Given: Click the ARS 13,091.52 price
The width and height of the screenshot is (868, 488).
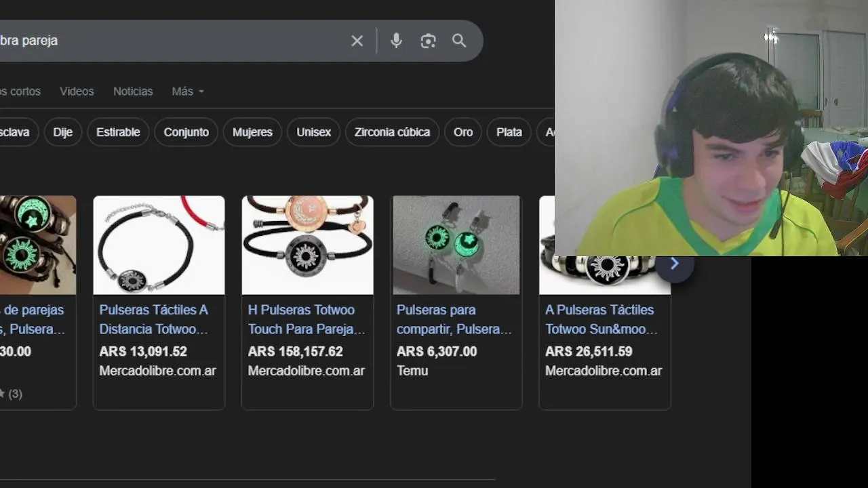Looking at the screenshot, I should coord(143,352).
